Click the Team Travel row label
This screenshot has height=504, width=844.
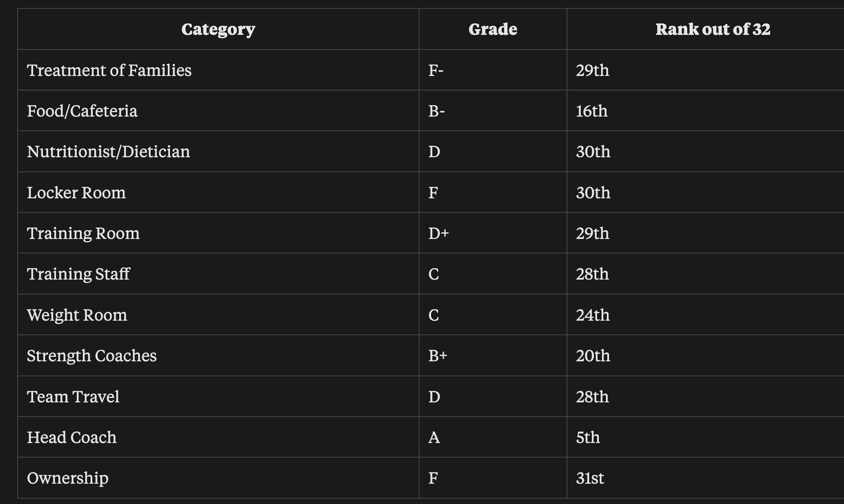pyautogui.click(x=73, y=397)
